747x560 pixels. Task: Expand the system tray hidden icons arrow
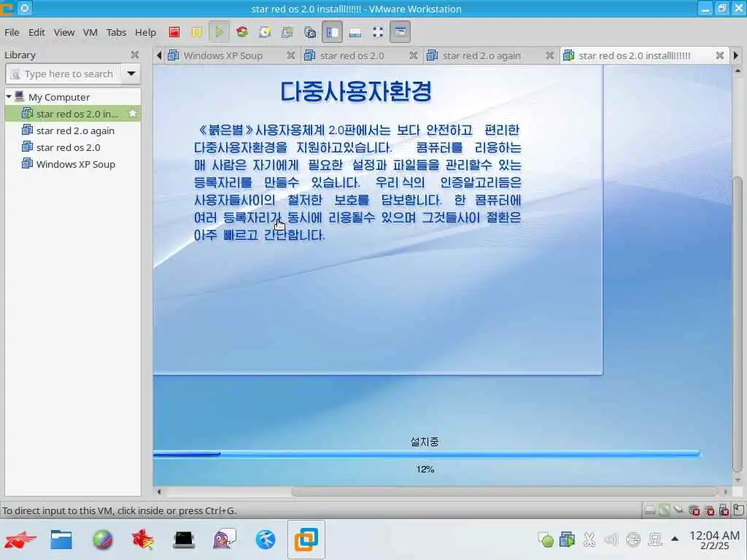(675, 539)
